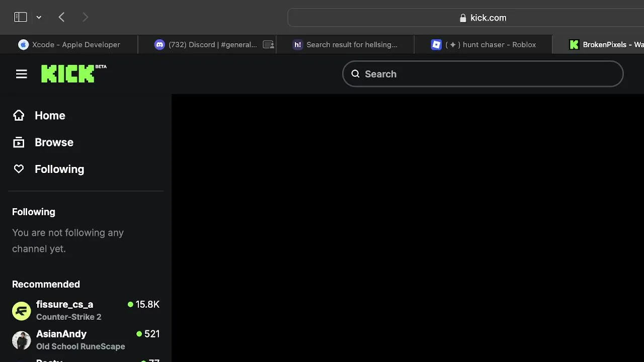
Task: Click the Following section heading above empty message
Action: [34, 212]
